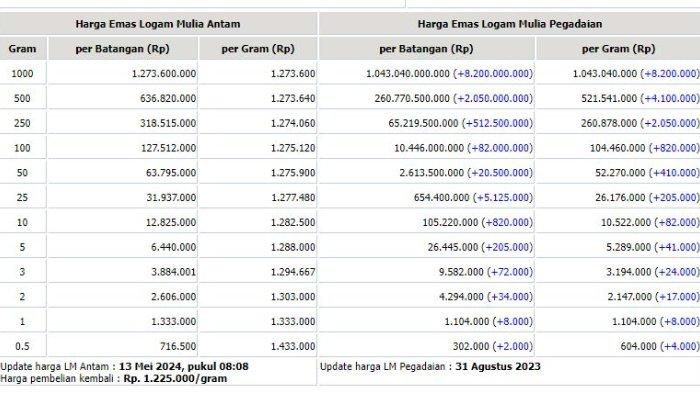Select Pegadaian bar price 260.770.500.000

click(x=412, y=98)
